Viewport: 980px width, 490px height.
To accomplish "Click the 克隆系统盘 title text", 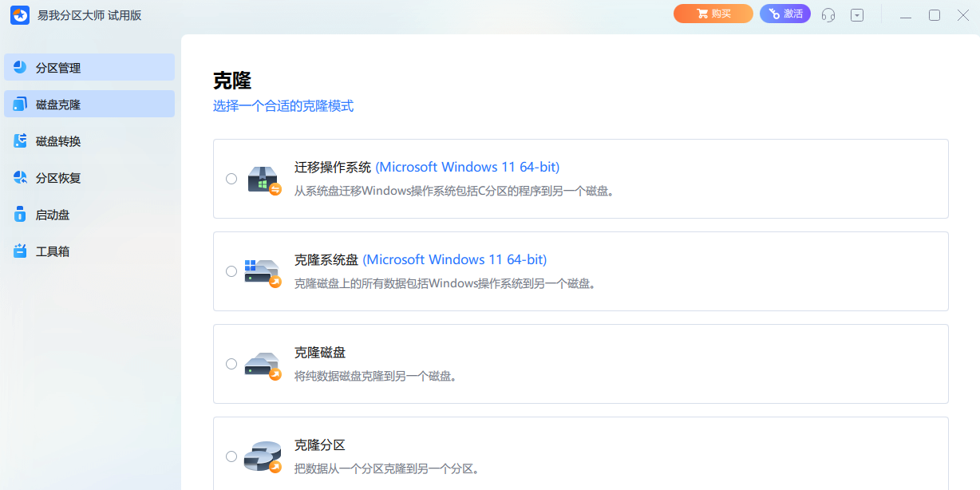I will point(326,260).
